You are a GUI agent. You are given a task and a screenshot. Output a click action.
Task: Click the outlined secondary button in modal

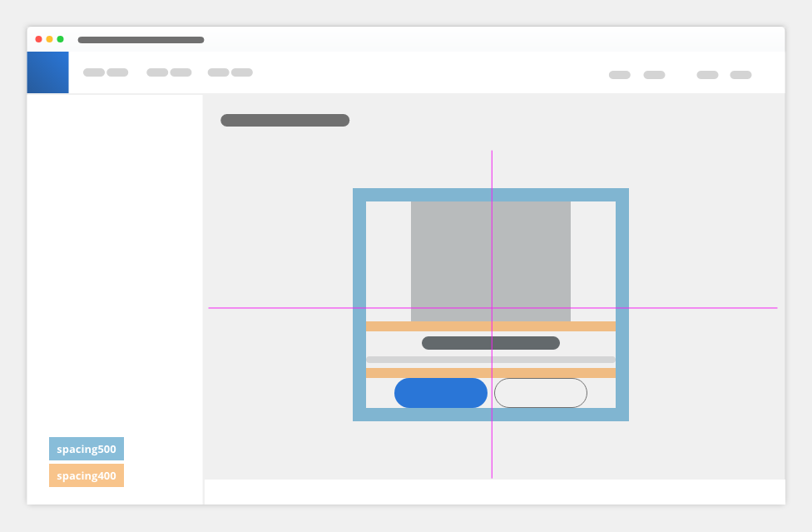point(541,393)
